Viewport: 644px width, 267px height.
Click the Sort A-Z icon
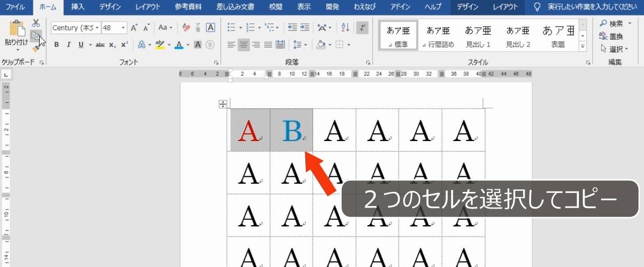(x=346, y=28)
